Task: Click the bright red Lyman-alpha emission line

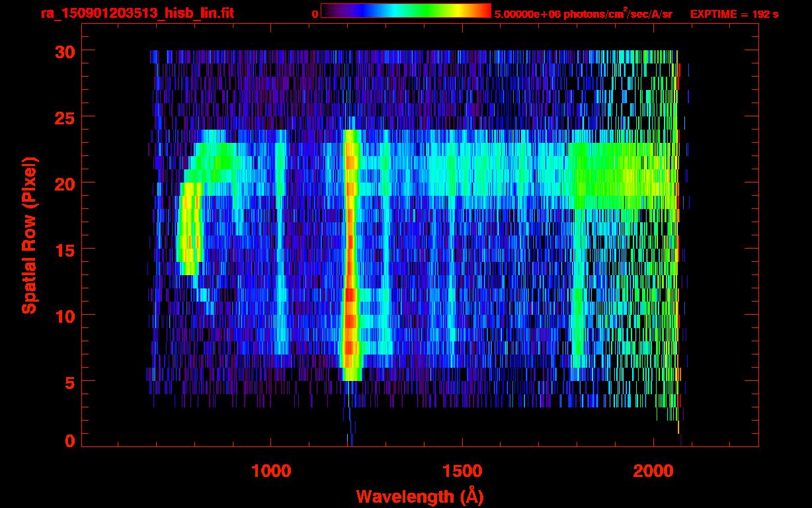Action: click(350, 255)
